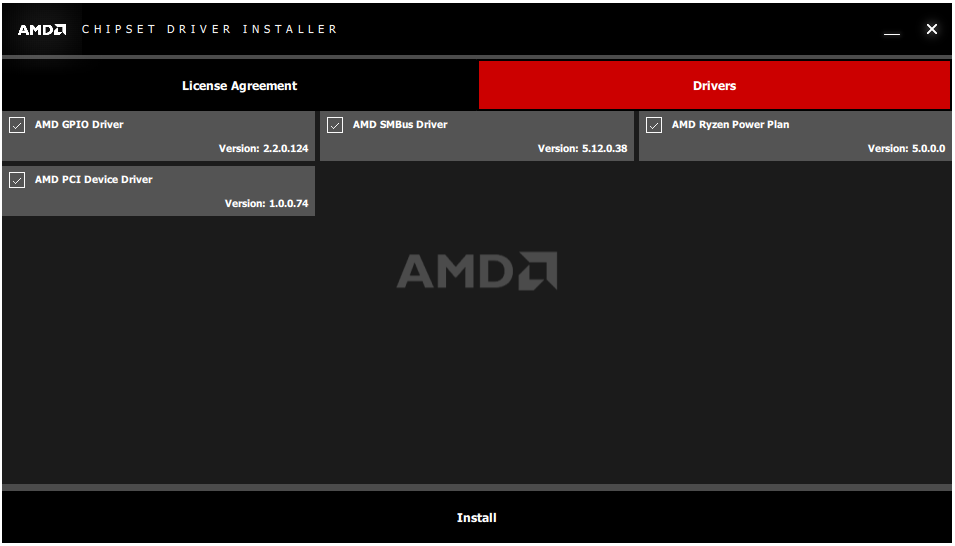Click GPIO driver Version 2.2.0.124 text
955x546 pixels.
pos(264,148)
